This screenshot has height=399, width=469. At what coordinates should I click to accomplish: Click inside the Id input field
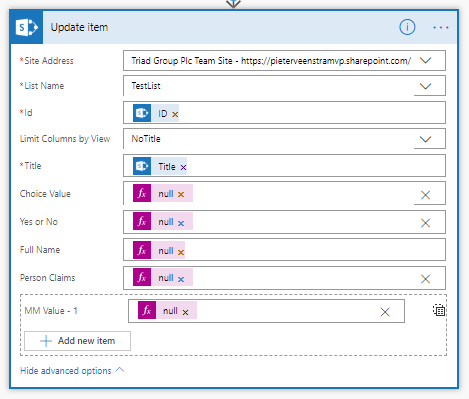click(284, 113)
